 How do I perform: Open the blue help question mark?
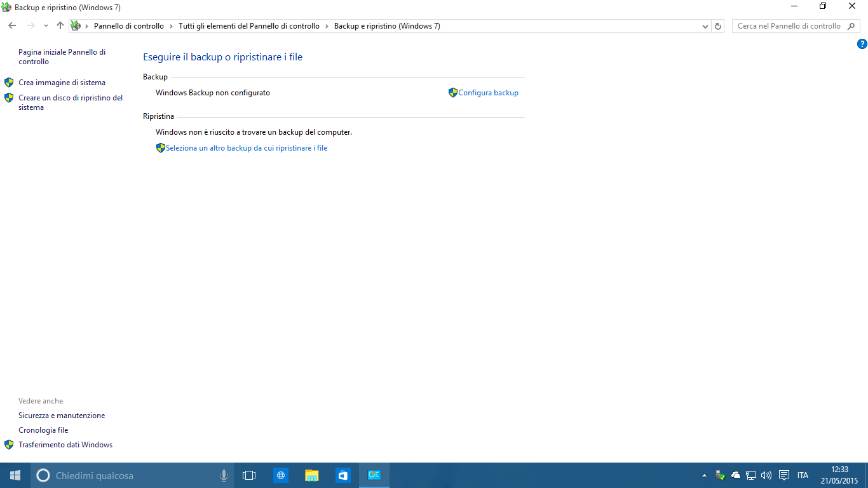[862, 44]
